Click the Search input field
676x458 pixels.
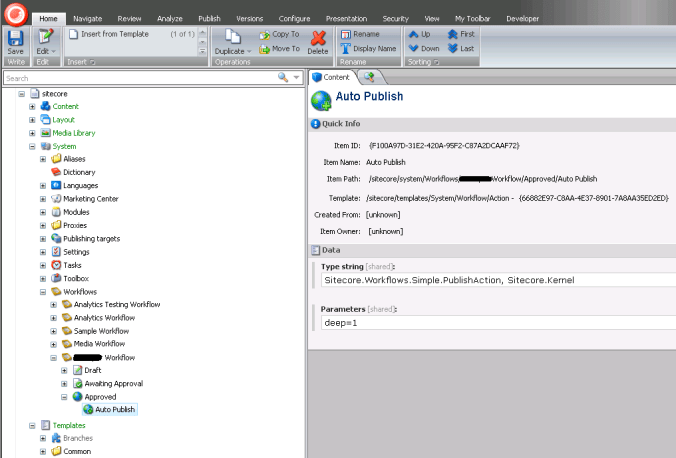(140, 78)
